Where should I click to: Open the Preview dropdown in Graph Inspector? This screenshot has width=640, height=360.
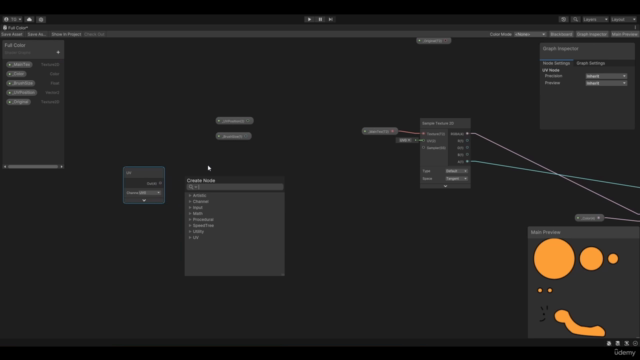tap(606, 83)
